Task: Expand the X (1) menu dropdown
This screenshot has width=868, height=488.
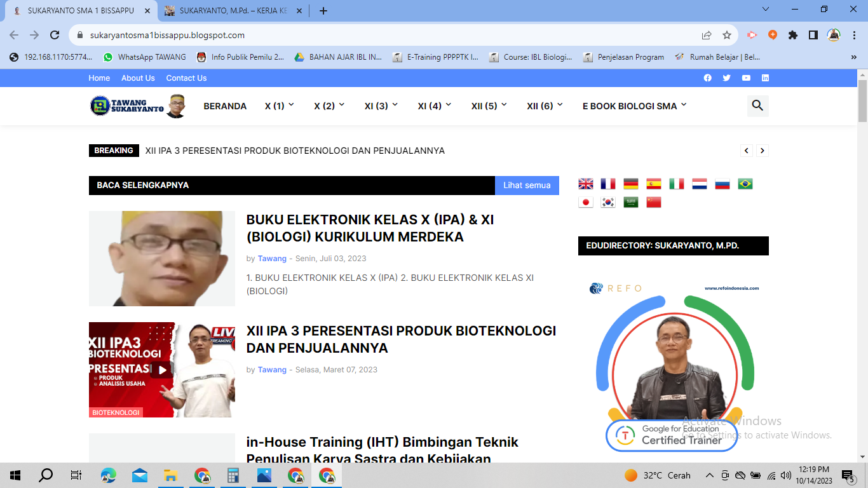Action: pyautogui.click(x=280, y=106)
